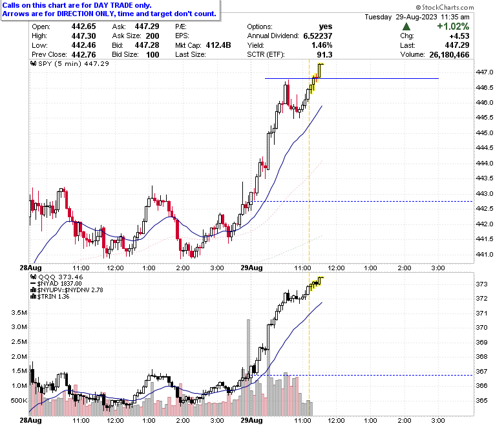Click the dashed blue horizontal line on SPY chart
Viewport: 504px width, 426px height.
click(363, 201)
